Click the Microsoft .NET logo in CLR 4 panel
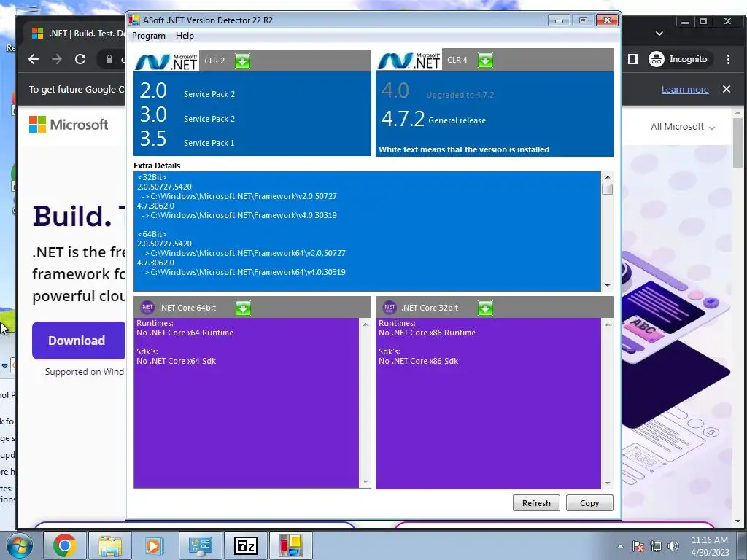 point(409,61)
